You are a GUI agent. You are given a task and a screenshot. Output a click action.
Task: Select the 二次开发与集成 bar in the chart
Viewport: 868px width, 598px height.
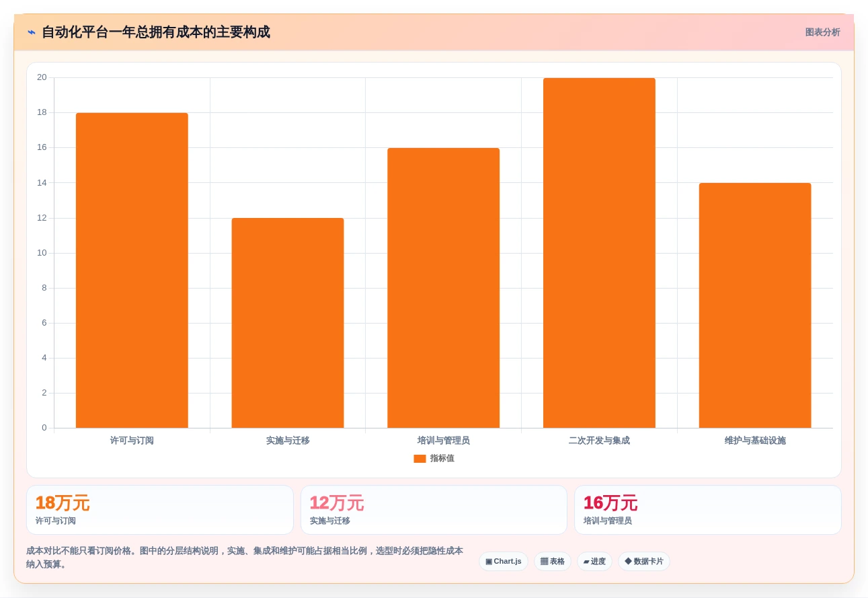tap(599, 253)
